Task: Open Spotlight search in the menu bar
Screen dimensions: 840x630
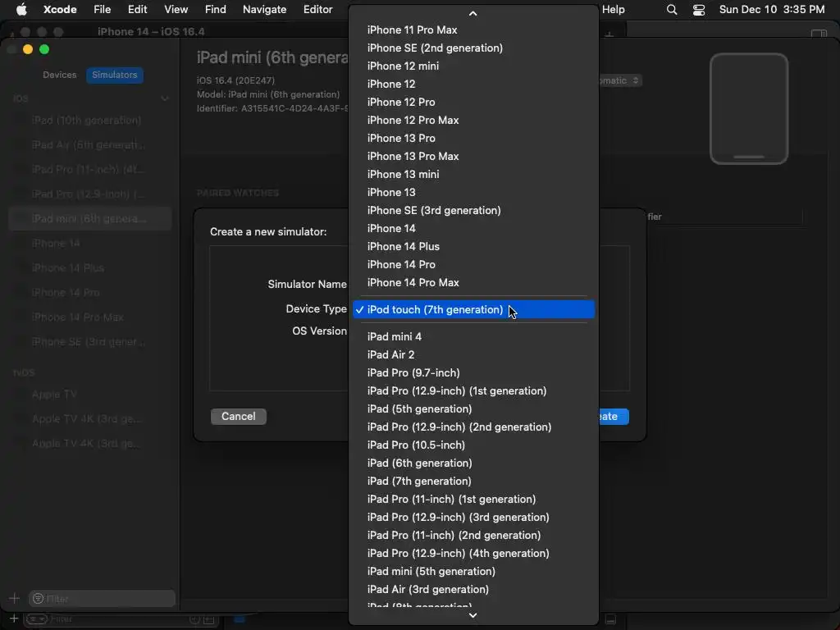Action: 671,10
